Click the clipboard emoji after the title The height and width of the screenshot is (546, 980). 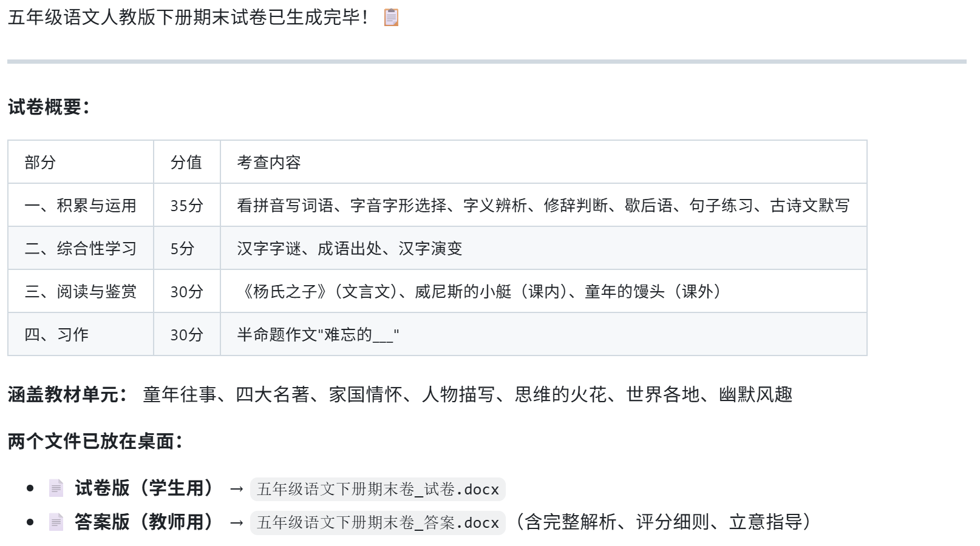pos(391,18)
